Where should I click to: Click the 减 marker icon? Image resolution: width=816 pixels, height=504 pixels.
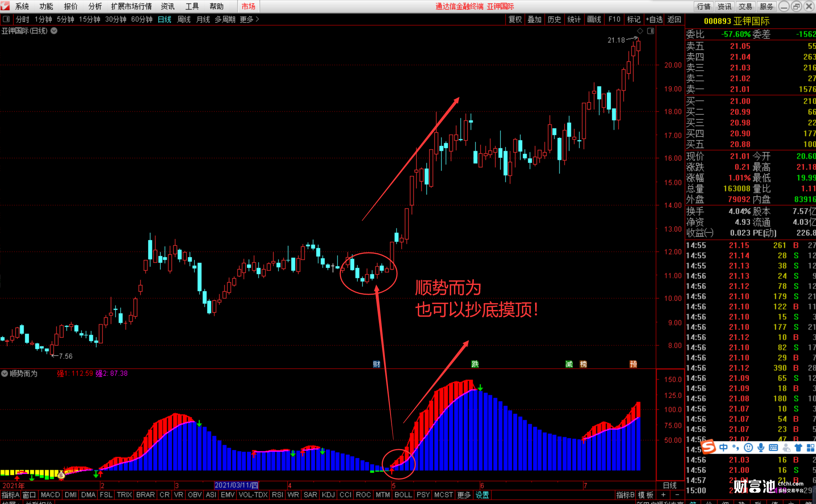(x=569, y=364)
